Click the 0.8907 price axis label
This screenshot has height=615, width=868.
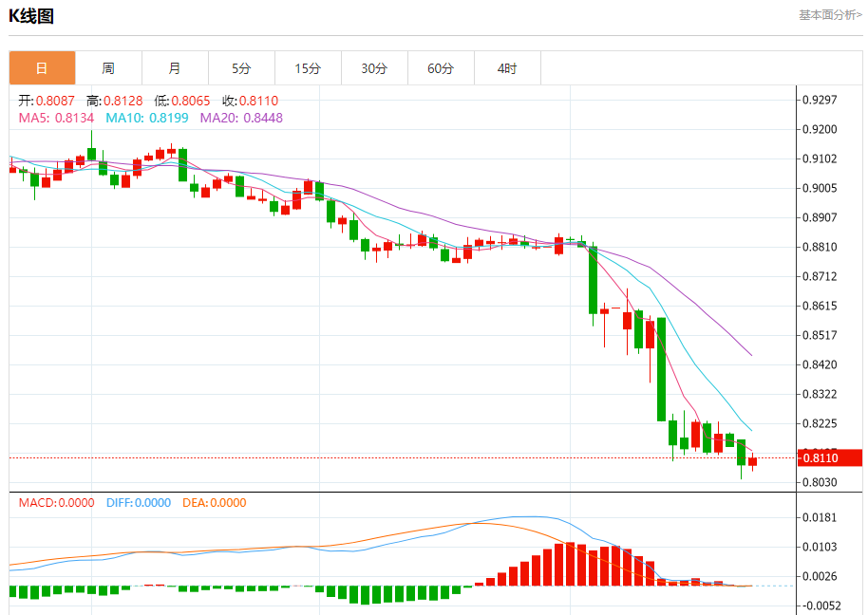coord(820,217)
